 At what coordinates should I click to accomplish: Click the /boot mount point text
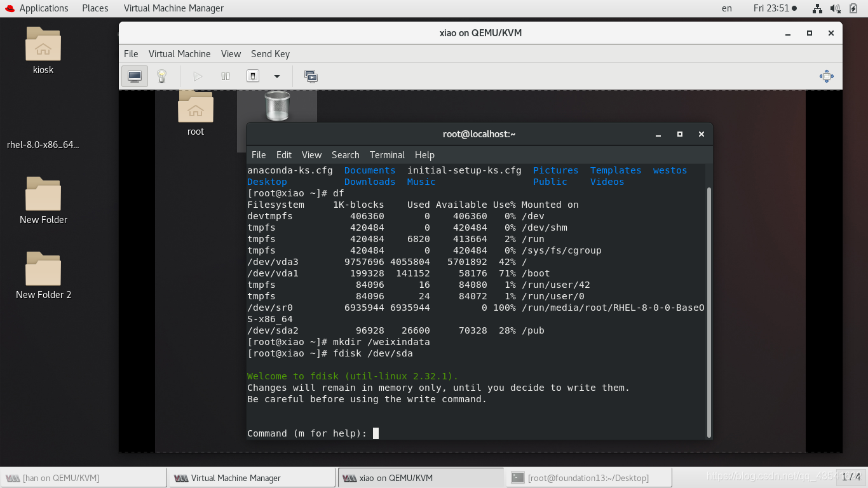pyautogui.click(x=536, y=273)
